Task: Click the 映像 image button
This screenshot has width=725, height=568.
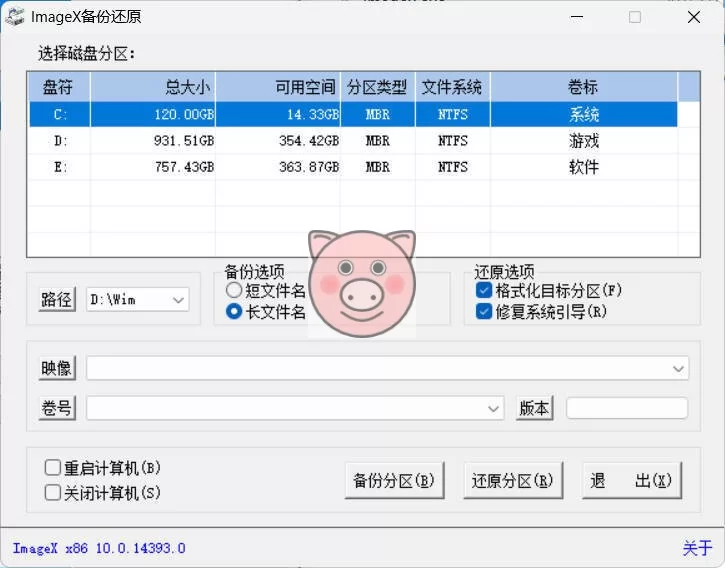Action: (x=57, y=368)
